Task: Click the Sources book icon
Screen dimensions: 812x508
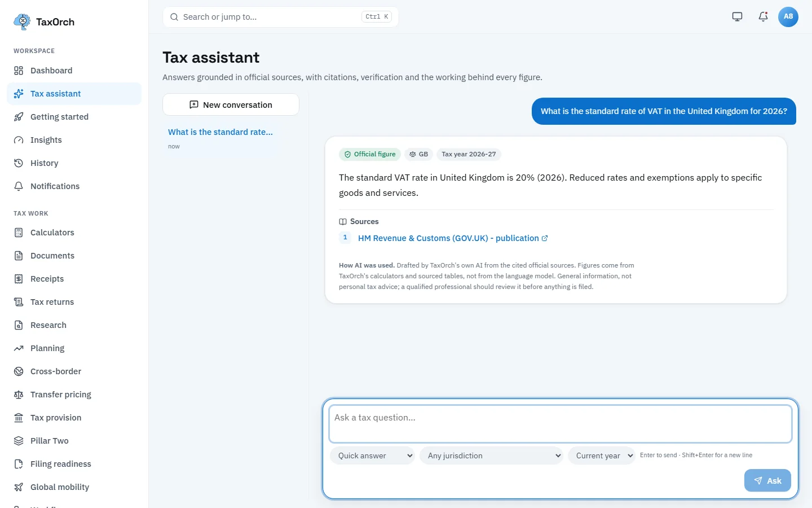Action: pos(343,222)
